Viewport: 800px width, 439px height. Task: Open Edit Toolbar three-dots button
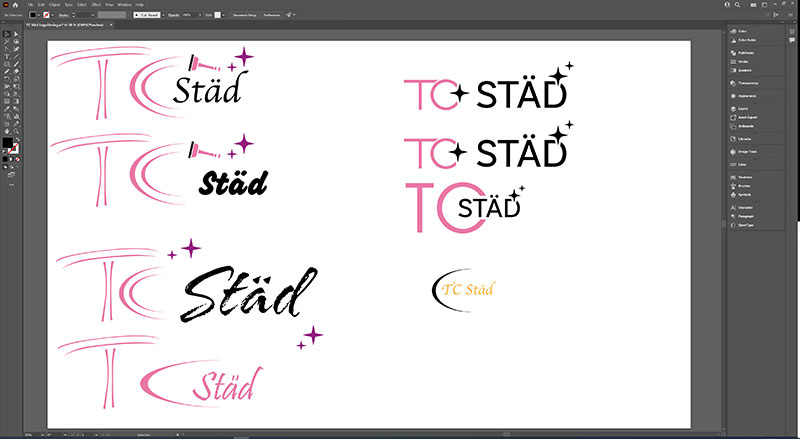click(11, 184)
